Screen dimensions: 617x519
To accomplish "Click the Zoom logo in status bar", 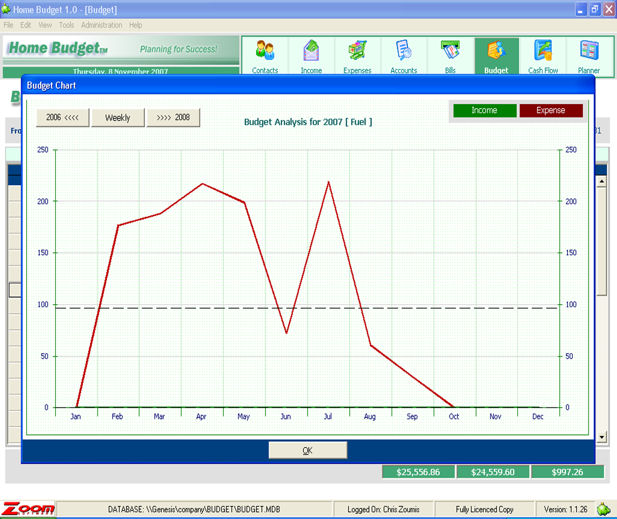I will [28, 509].
